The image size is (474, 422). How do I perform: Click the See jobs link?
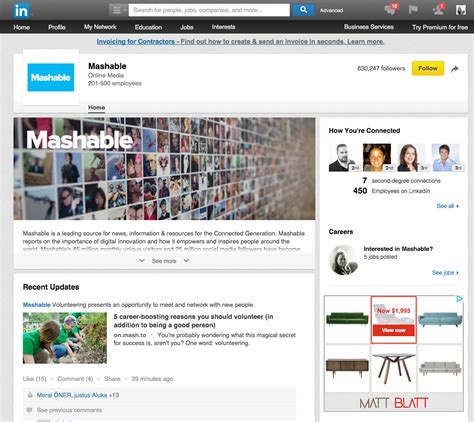click(445, 273)
